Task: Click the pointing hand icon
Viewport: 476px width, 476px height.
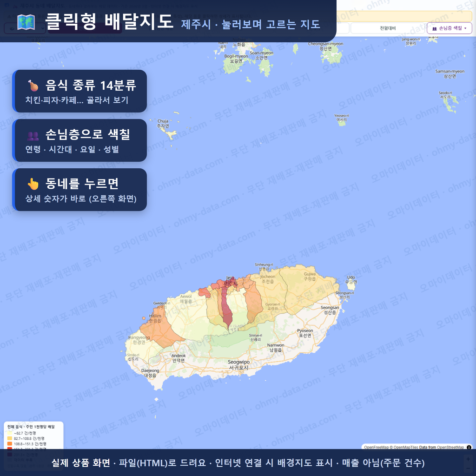Action: 33,184
